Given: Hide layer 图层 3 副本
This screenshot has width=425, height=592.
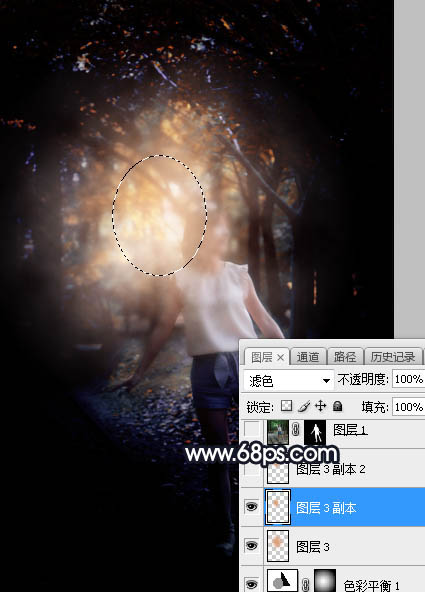Looking at the screenshot, I should pyautogui.click(x=251, y=507).
